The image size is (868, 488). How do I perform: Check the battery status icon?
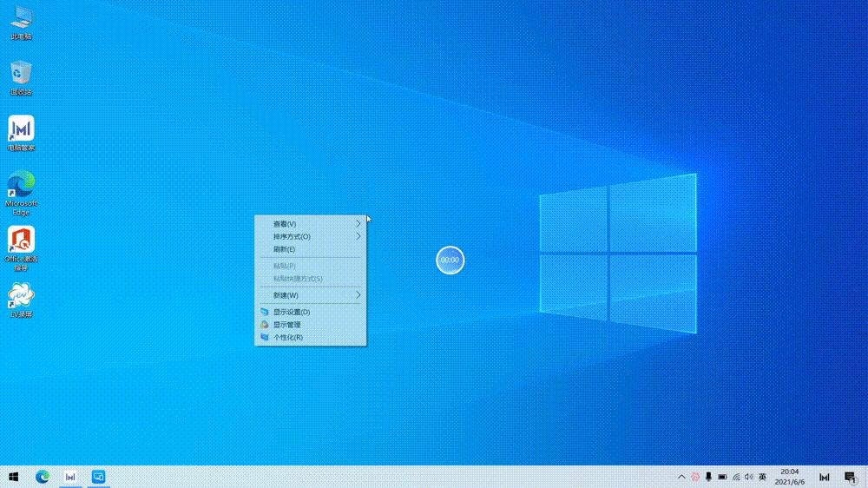pyautogui.click(x=722, y=477)
